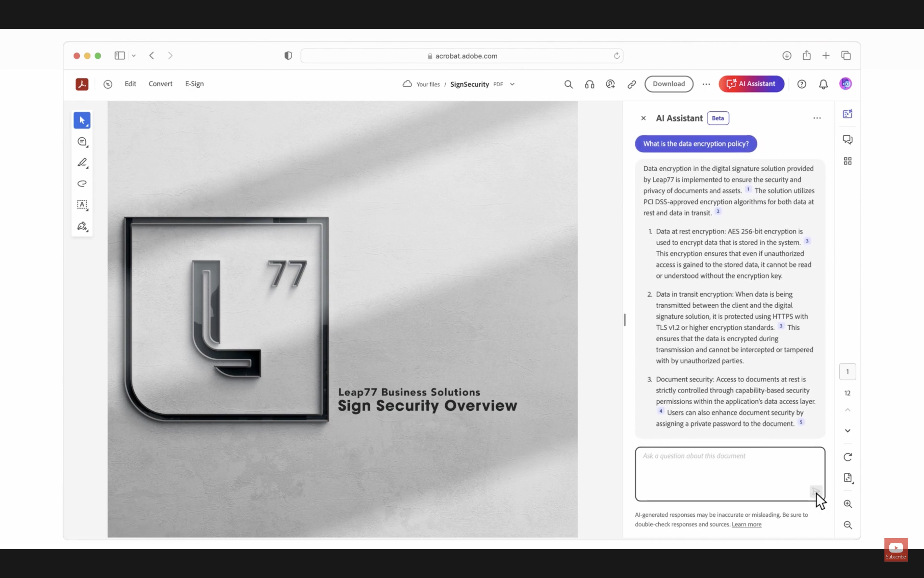The width and height of the screenshot is (924, 578).
Task: Select the add comment tool
Action: (x=82, y=142)
